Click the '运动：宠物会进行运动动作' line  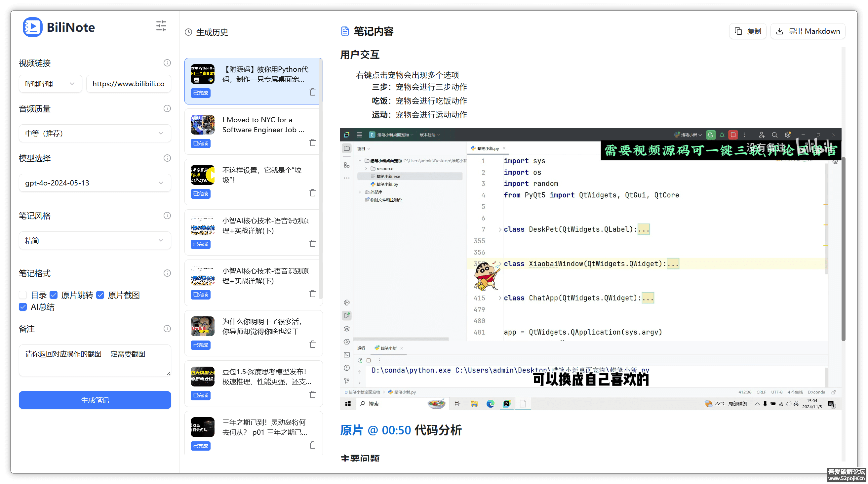coord(419,115)
